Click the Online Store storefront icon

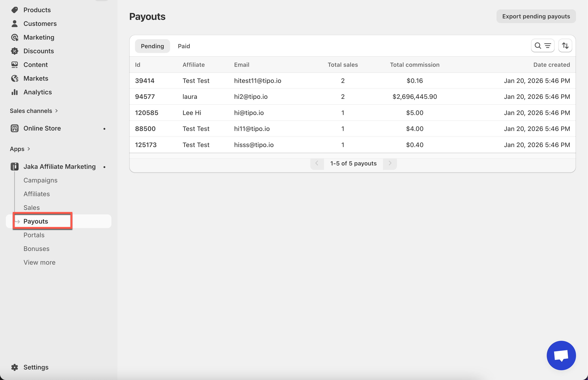tap(15, 128)
